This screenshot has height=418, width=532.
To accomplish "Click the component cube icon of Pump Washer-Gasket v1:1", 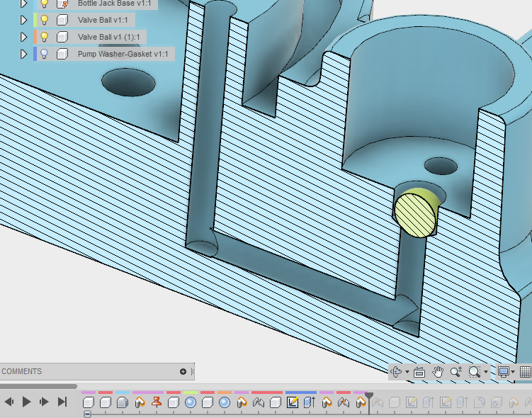I will tap(62, 54).
